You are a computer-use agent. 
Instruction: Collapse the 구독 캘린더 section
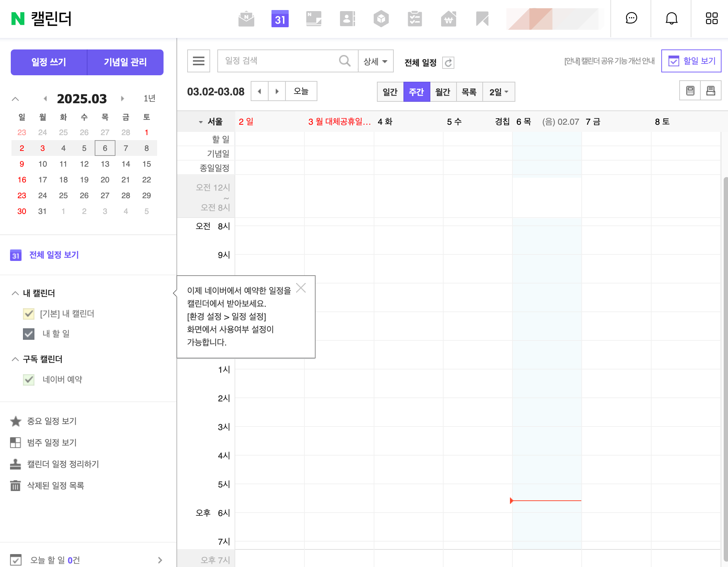click(15, 359)
